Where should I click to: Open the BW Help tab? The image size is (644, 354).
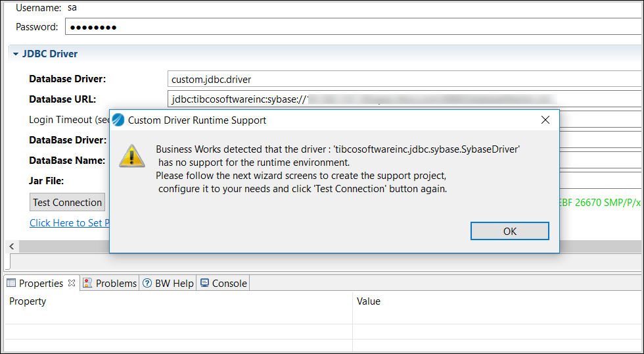174,284
